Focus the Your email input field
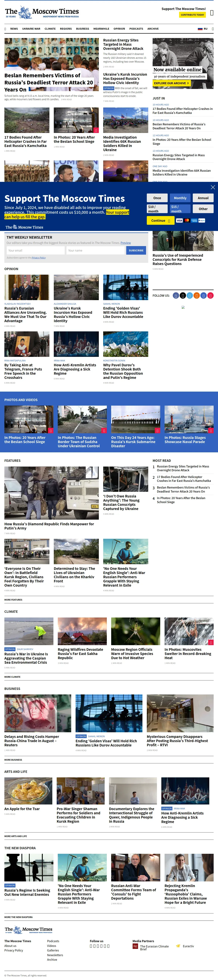The image size is (218, 980). point(36,250)
